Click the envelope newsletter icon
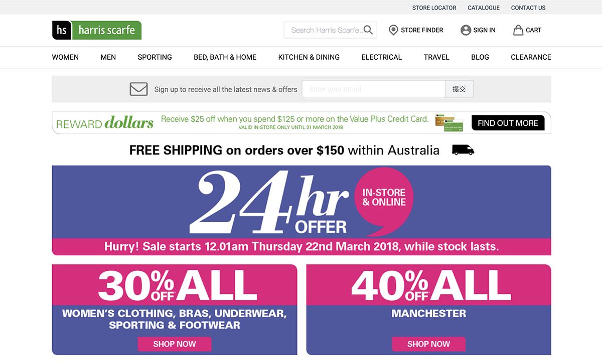Screen dimensions: 602x364 pos(138,89)
